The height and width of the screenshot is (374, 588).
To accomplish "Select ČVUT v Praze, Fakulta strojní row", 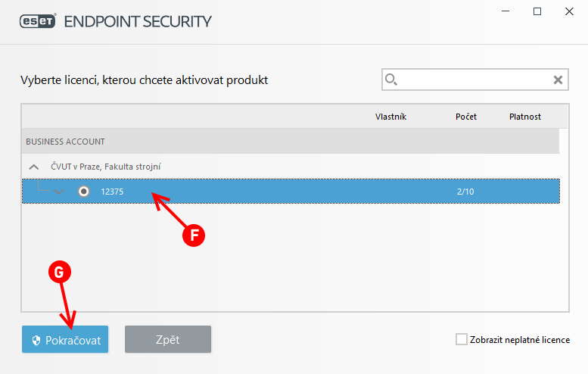I will click(x=291, y=167).
